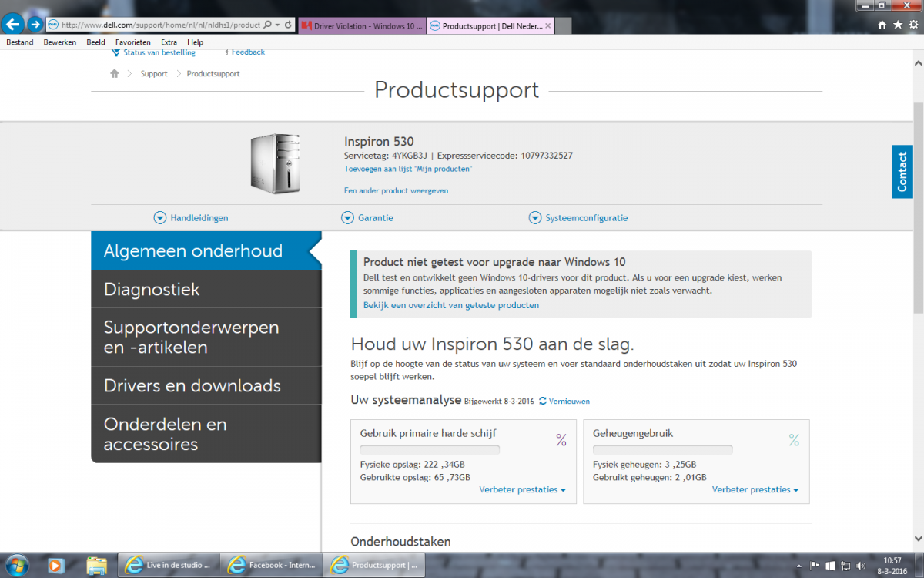Click the Geheugengebruik progress bar
Image resolution: width=924 pixels, height=578 pixels.
[x=662, y=449]
